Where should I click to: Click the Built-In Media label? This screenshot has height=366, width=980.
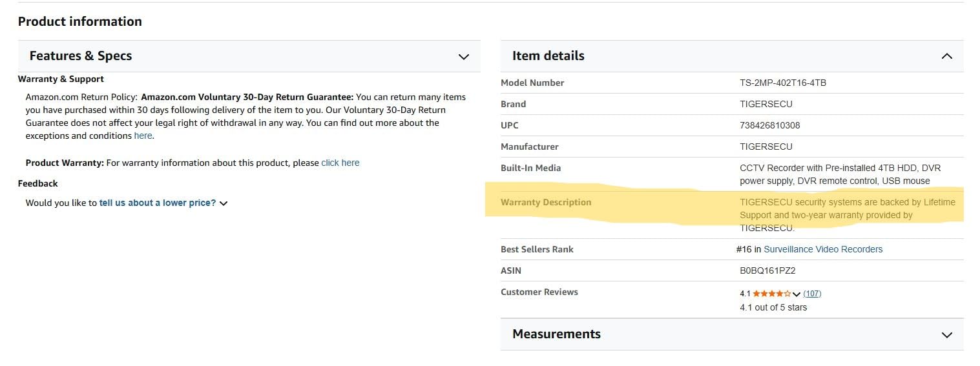click(x=531, y=168)
